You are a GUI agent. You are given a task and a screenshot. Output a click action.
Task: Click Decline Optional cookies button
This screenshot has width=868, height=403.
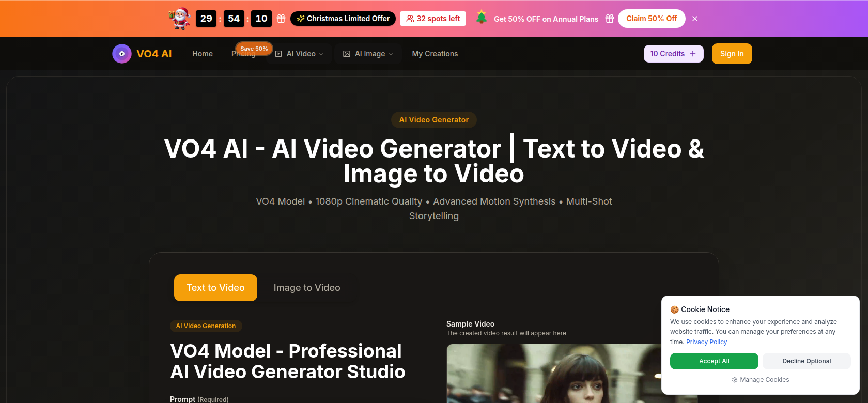807,361
